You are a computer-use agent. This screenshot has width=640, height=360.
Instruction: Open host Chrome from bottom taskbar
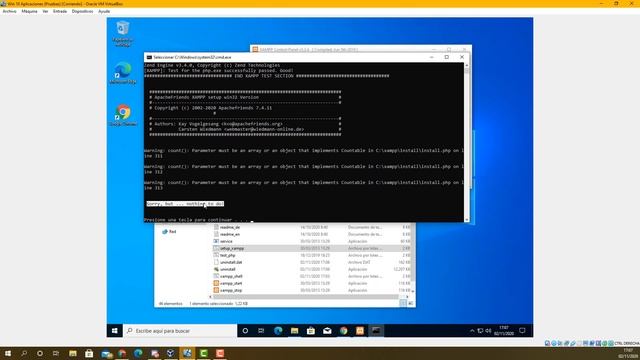[x=122, y=353]
